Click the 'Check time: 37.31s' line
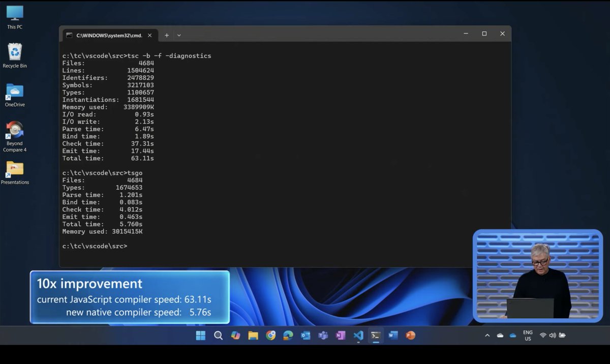 coord(108,143)
